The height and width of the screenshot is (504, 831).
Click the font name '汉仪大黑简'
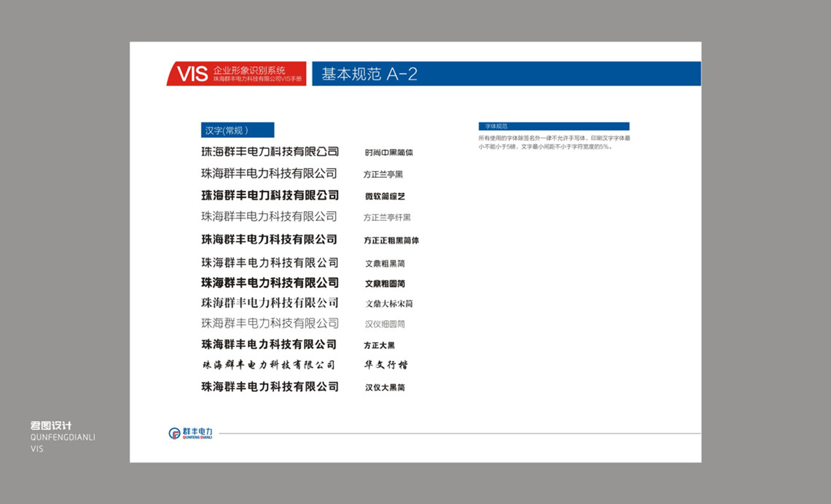(385, 388)
